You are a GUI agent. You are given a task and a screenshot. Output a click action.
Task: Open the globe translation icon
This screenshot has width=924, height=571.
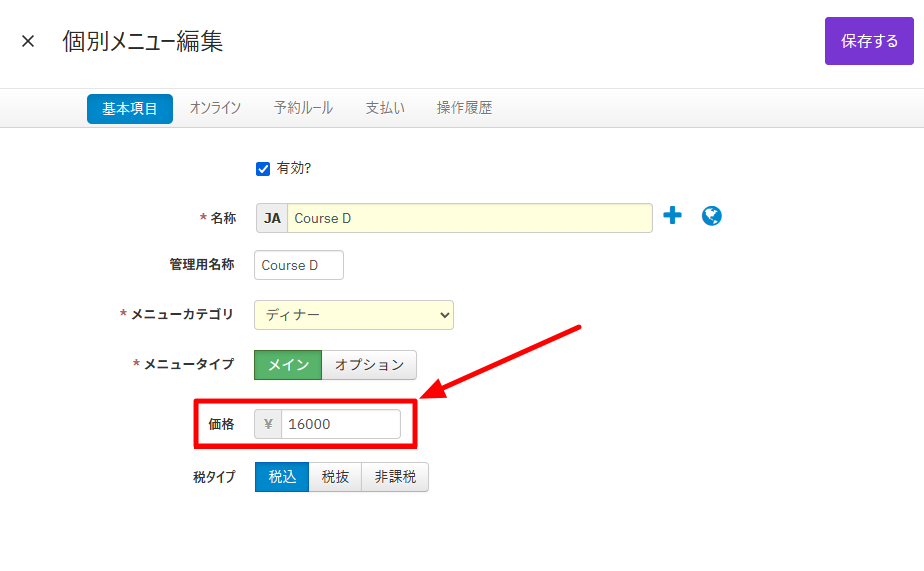(711, 216)
